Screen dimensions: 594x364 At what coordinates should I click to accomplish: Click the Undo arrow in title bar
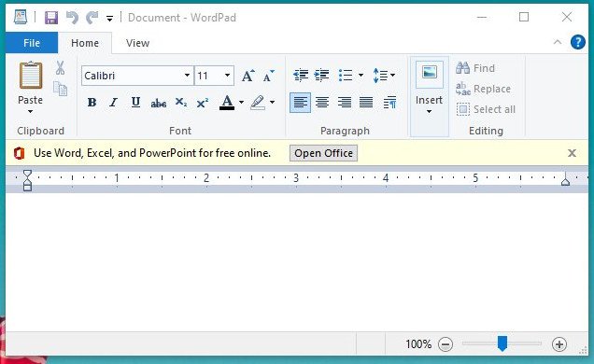(x=72, y=18)
